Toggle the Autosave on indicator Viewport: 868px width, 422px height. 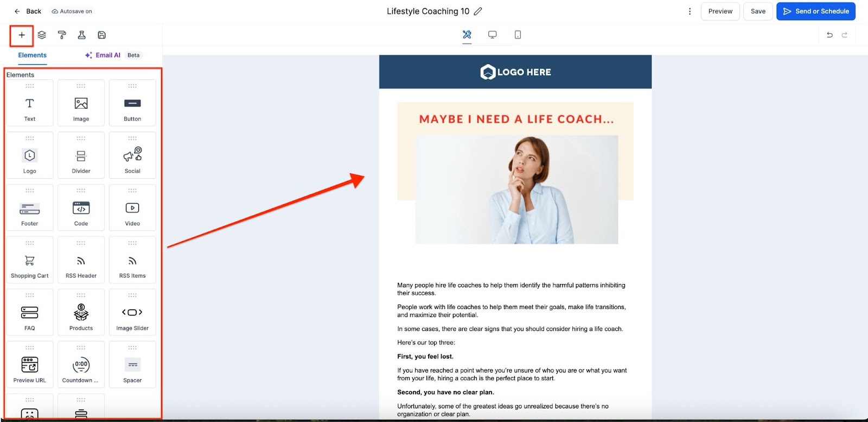pyautogui.click(x=72, y=11)
